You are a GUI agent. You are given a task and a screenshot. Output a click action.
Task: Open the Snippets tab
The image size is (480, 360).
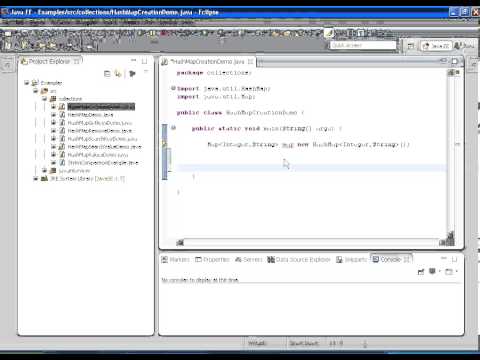(351, 259)
